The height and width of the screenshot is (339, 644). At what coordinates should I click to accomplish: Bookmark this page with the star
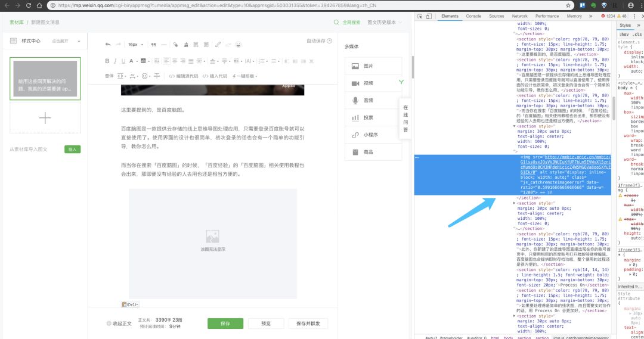click(x=568, y=5)
